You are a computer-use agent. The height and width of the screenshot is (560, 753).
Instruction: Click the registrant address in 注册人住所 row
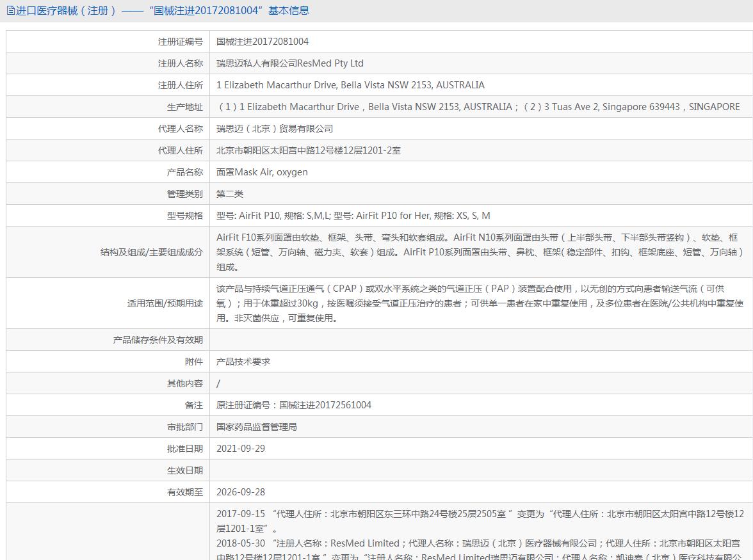click(350, 85)
